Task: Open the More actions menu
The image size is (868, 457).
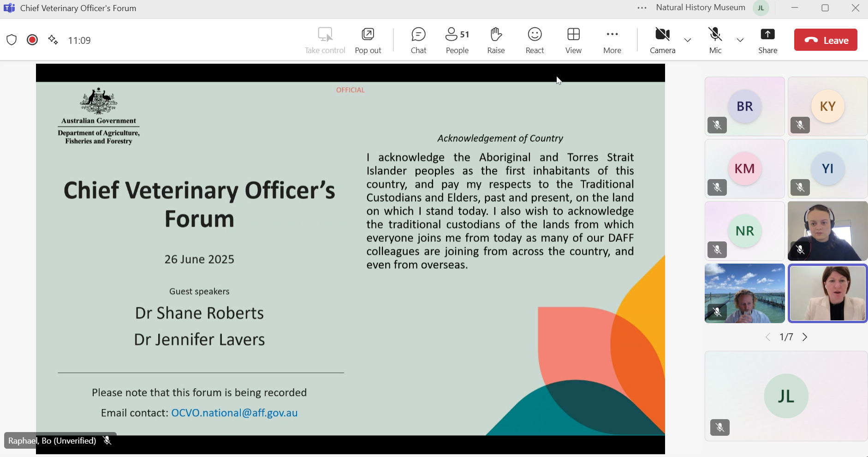Action: [x=612, y=41]
